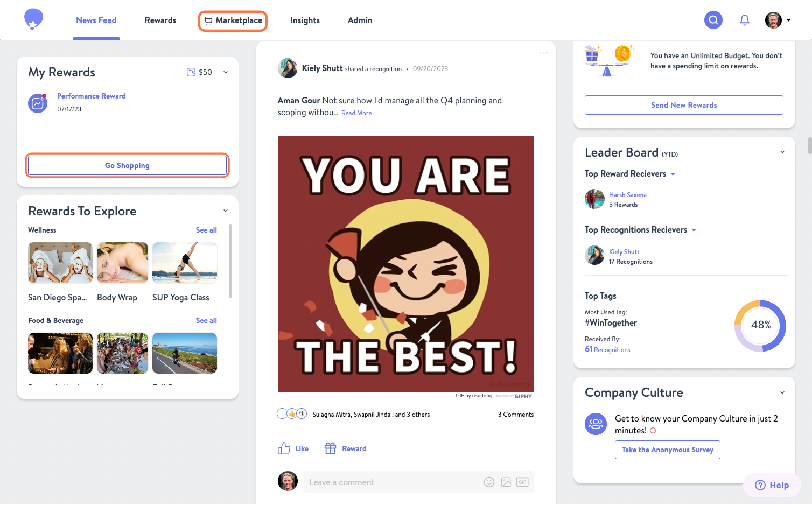Screen dimensions: 812x505
Task: Collapse Rewards To Explore panel
Action: coord(226,211)
